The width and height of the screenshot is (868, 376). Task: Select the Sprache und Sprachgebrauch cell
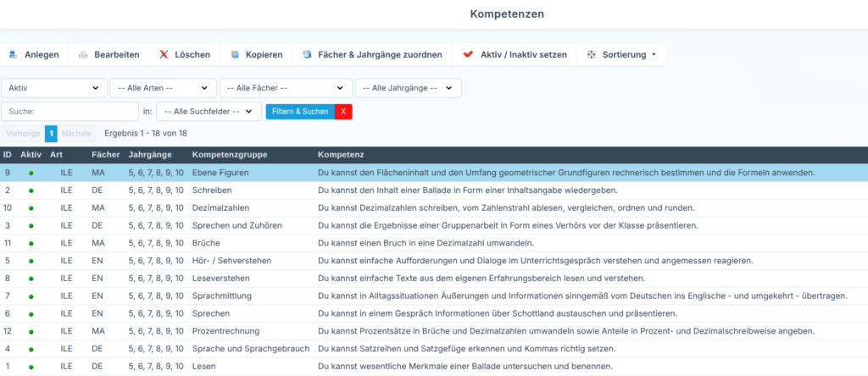pos(251,349)
